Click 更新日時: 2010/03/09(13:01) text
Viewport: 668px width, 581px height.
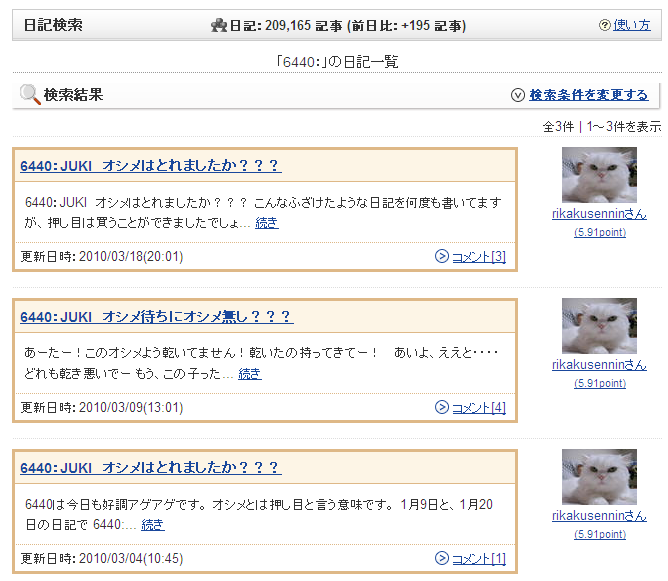[102, 408]
